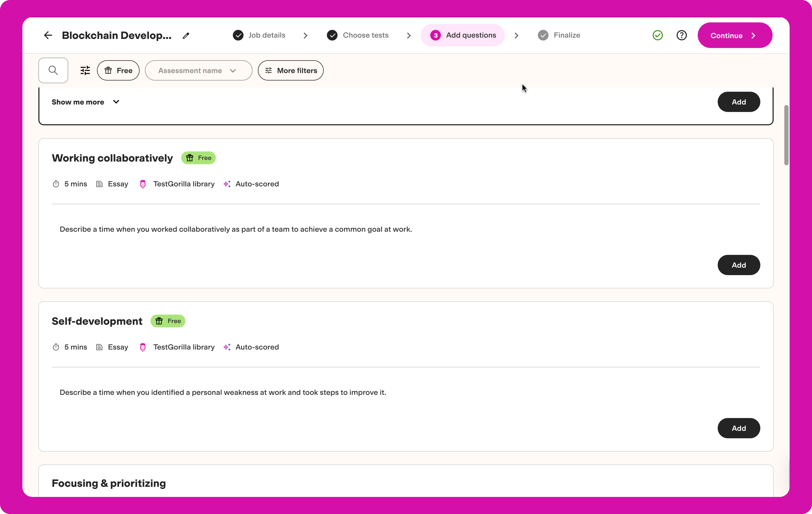Click the gift icon in Free filter

pyautogui.click(x=108, y=70)
